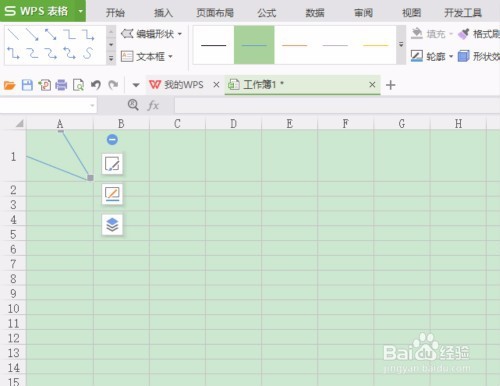Redo the last action
This screenshot has width=500, height=386.
(x=113, y=85)
